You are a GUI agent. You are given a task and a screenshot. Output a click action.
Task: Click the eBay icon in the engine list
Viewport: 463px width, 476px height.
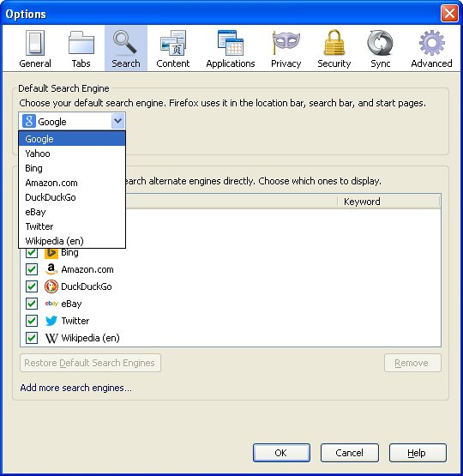(51, 304)
